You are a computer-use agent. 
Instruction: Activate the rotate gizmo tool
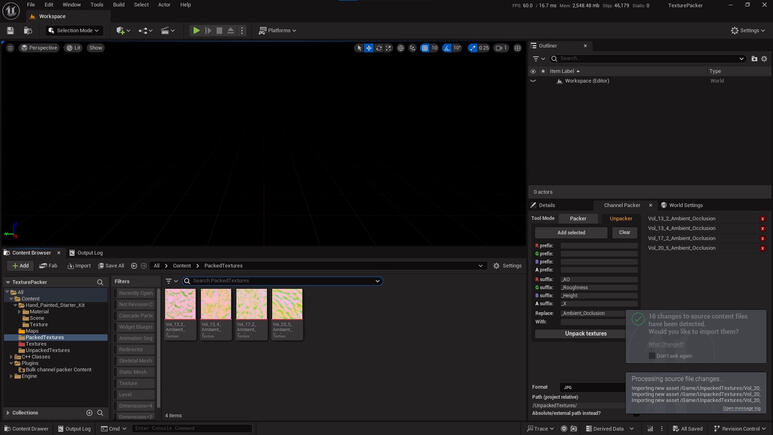pyautogui.click(x=379, y=48)
